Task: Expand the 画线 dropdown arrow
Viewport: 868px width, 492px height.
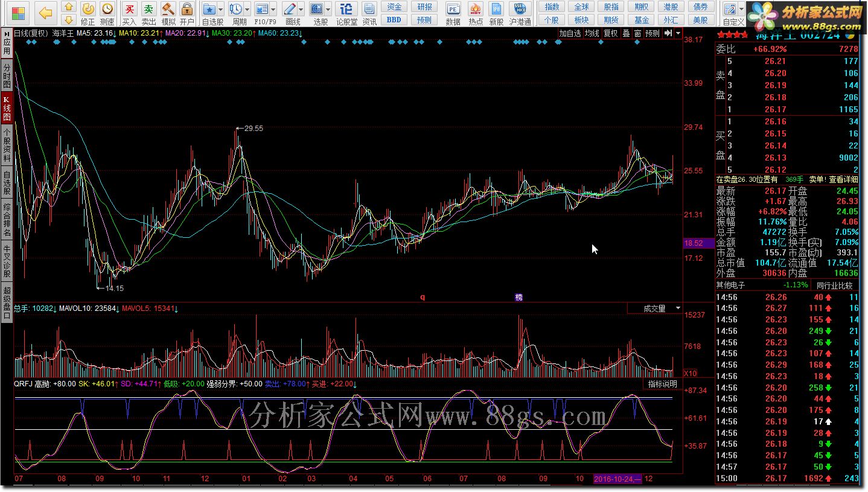Action: (301, 10)
